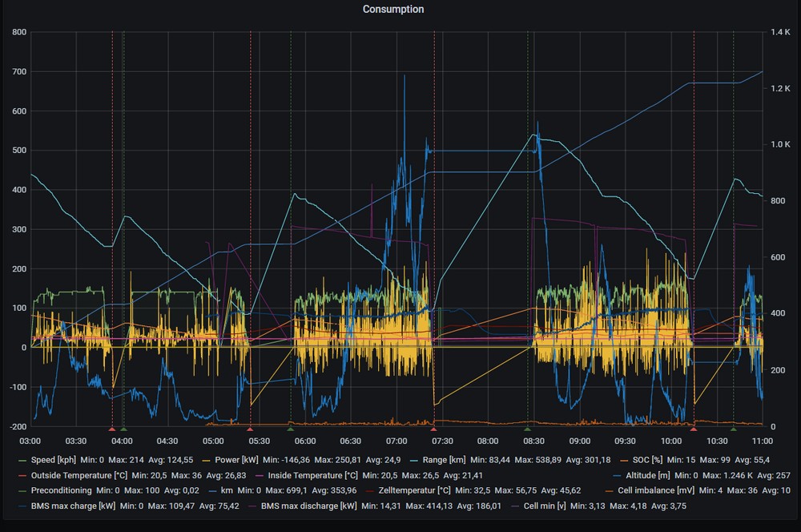Toggle the Speed [kph] series in legend
Viewport: 801px width, 532px height.
click(54, 460)
